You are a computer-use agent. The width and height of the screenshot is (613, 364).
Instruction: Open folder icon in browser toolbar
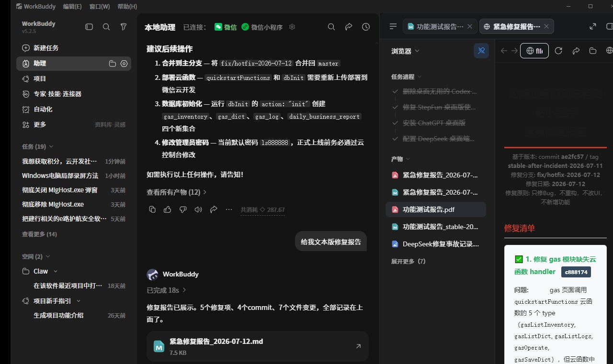point(593,51)
